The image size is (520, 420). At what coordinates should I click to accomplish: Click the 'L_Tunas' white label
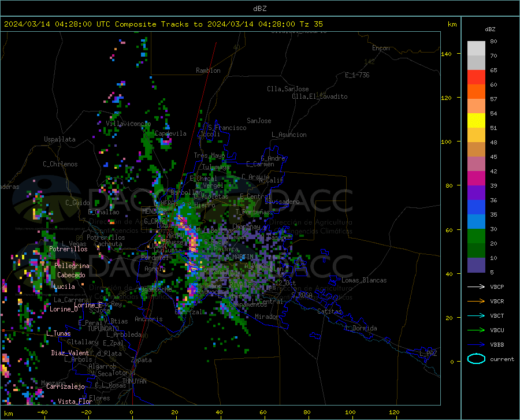click(x=58, y=333)
